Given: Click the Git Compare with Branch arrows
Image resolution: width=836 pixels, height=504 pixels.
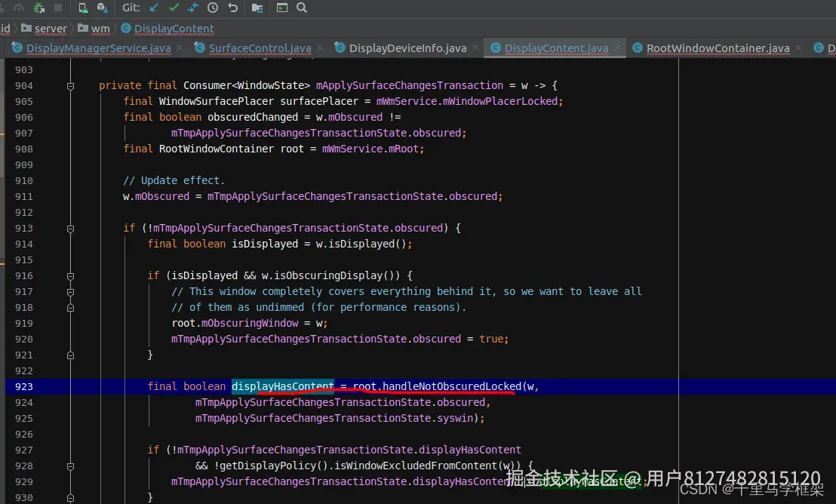Looking at the screenshot, I should pyautogui.click(x=193, y=8).
